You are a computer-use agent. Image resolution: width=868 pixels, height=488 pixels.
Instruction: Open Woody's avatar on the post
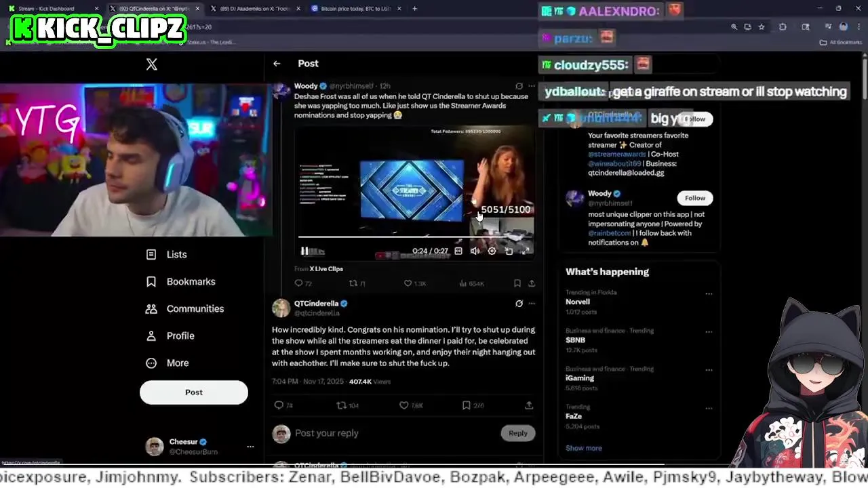point(281,91)
